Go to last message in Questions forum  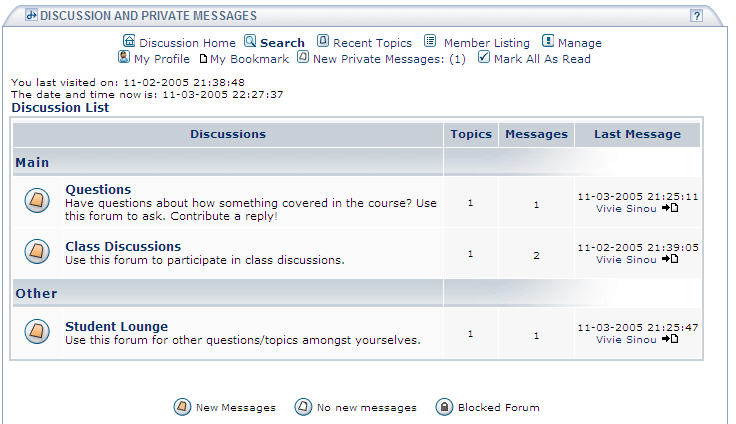point(670,208)
